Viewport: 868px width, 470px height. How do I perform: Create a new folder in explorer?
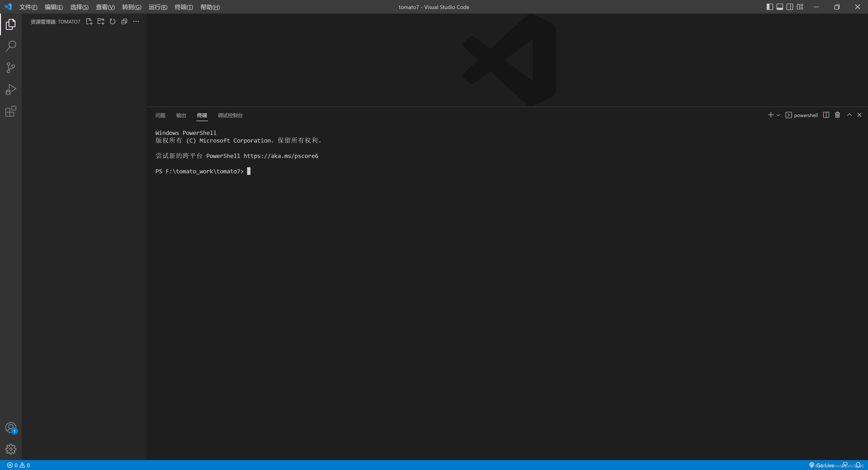point(101,21)
